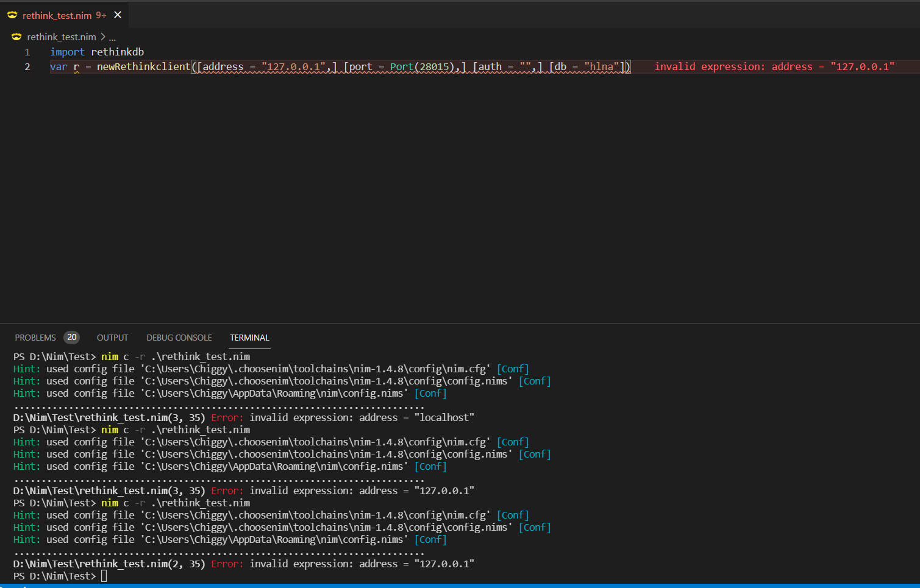Click the terminal prompt input area
920x588 pixels.
click(104, 576)
